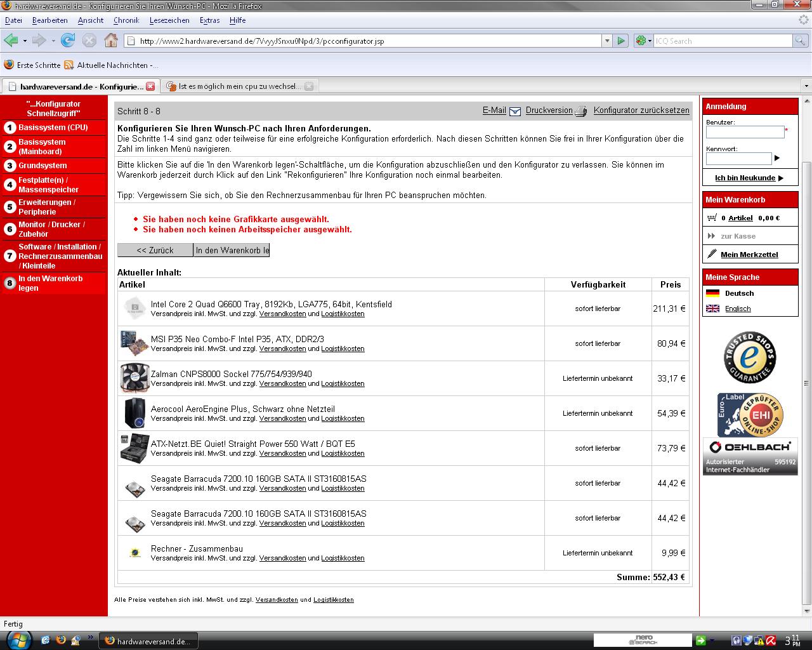The width and height of the screenshot is (812, 650).
Task: Click the British flag icon
Action: 713,308
